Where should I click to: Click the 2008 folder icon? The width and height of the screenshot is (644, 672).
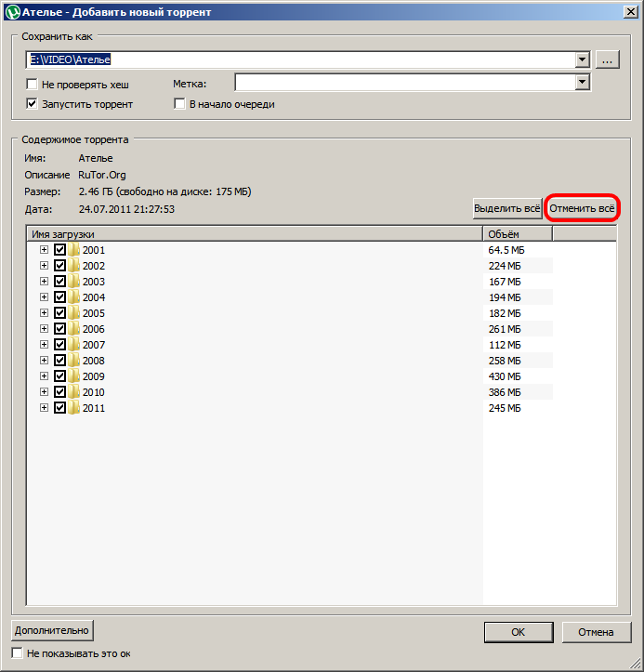(74, 361)
